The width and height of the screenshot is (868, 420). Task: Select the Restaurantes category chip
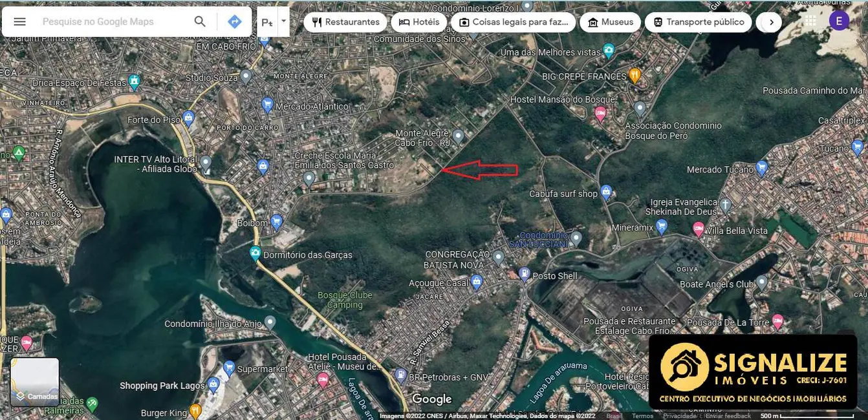pos(345,21)
